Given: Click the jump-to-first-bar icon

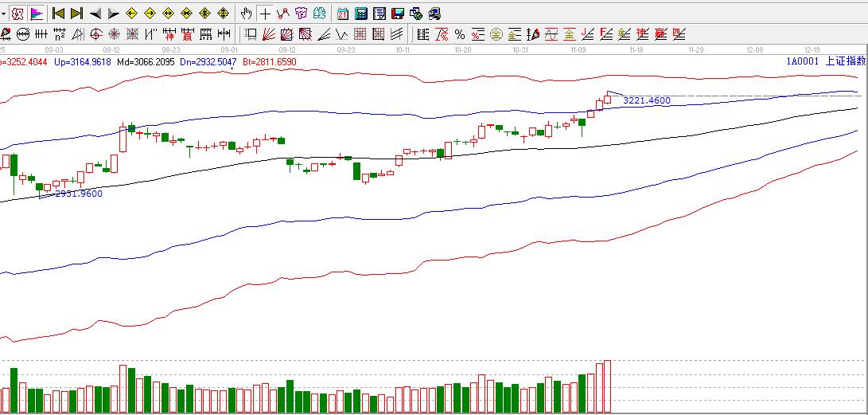Looking at the screenshot, I should [x=58, y=14].
